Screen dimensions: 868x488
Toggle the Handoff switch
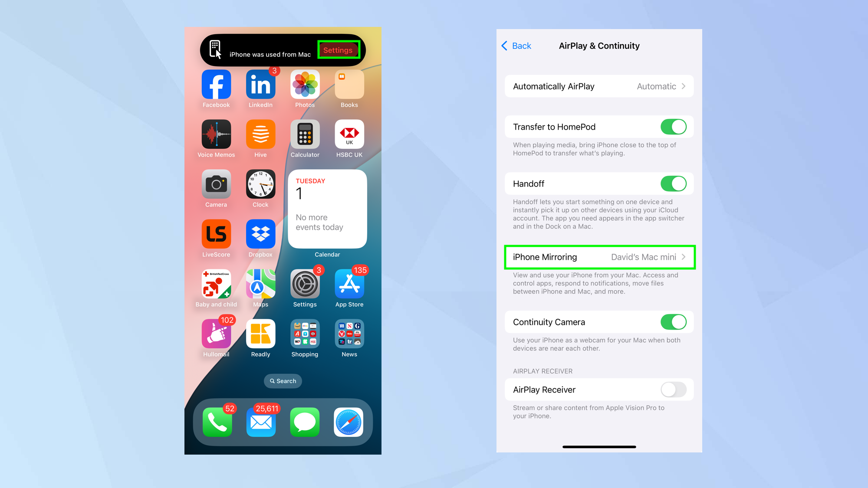pyautogui.click(x=674, y=183)
